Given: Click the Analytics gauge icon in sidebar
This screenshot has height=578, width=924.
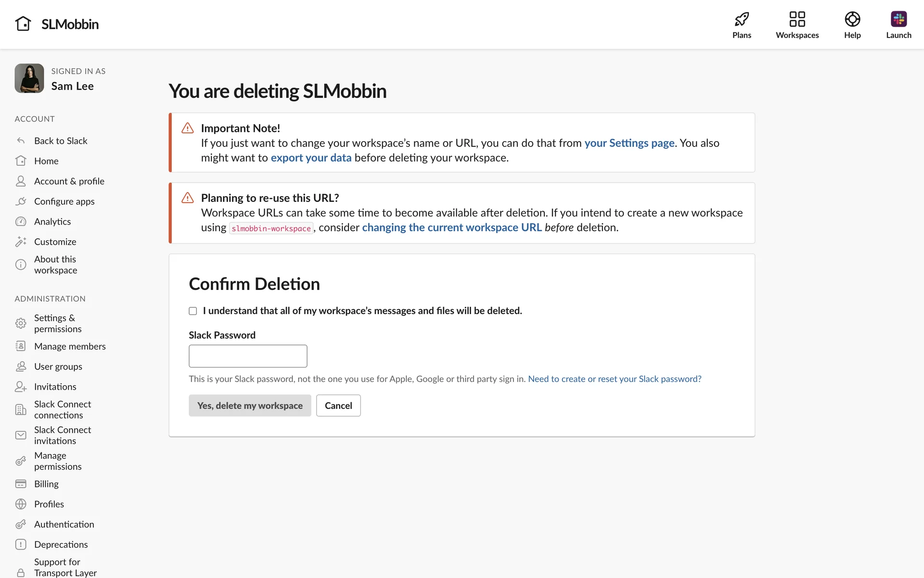Looking at the screenshot, I should [21, 222].
